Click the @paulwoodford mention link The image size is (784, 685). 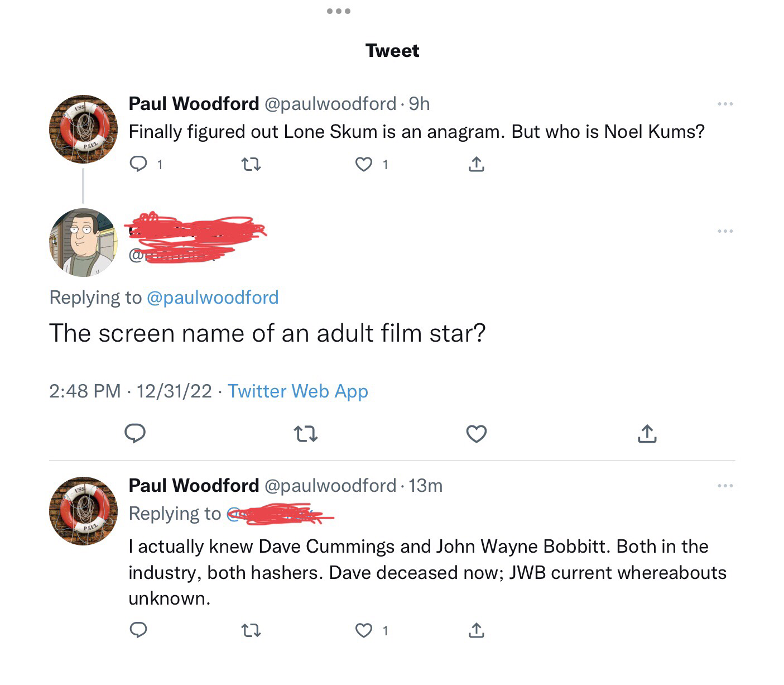[x=212, y=298]
